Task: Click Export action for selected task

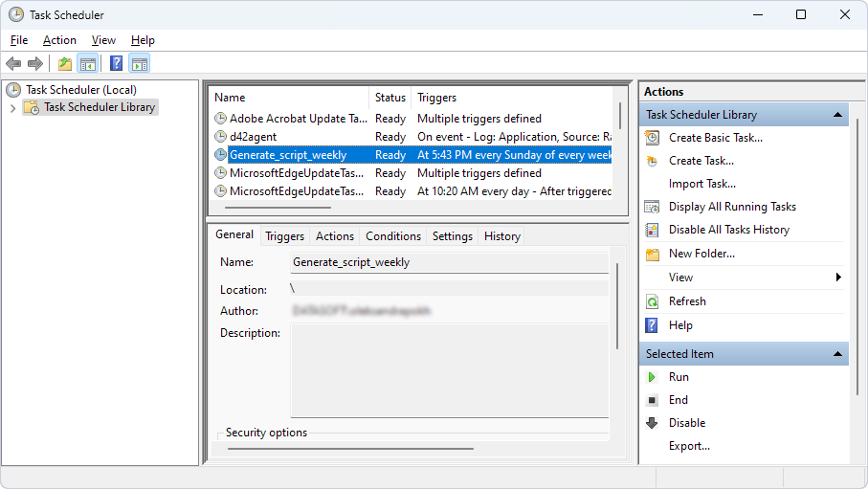Action: point(689,446)
